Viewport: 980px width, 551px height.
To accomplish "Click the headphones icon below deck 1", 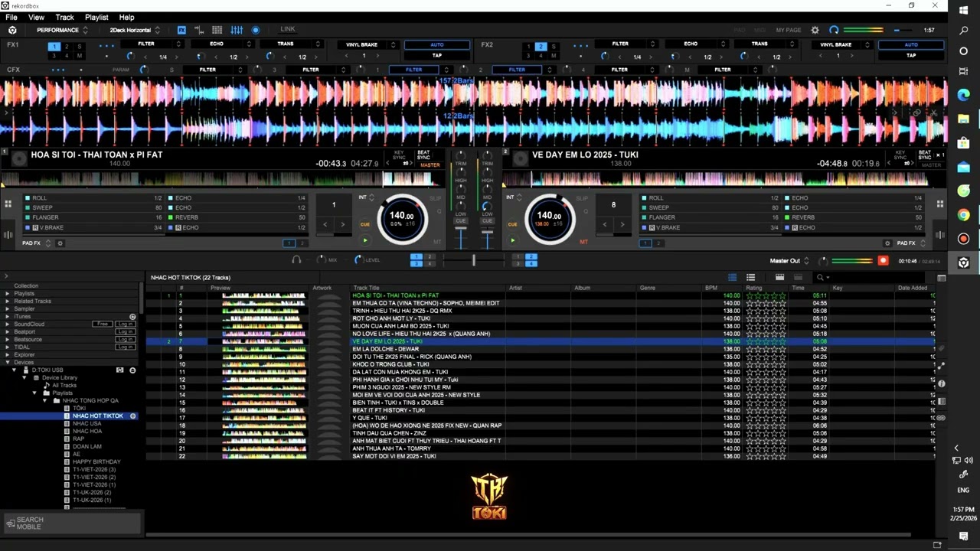I will coord(296,260).
